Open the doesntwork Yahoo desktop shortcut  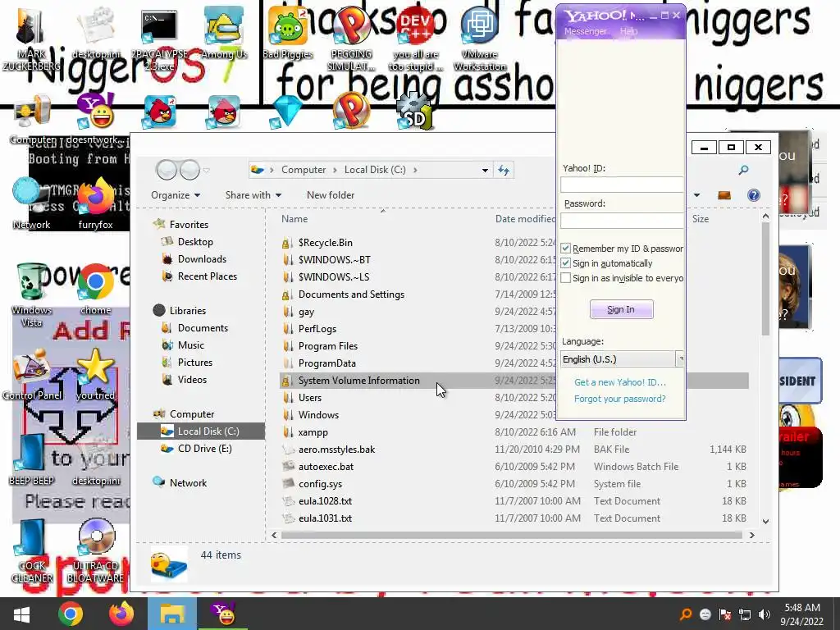click(97, 119)
